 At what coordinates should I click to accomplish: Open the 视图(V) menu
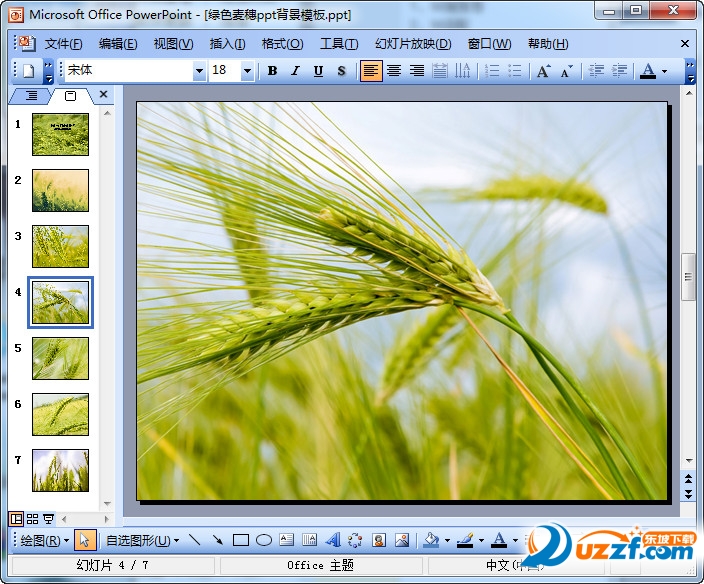[173, 44]
